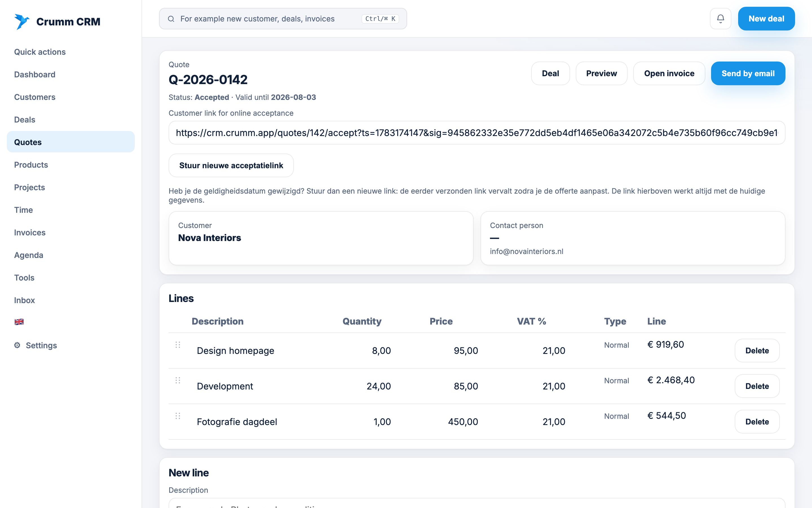Viewport: 812px width, 508px height.
Task: Click Open invoice
Action: click(x=669, y=73)
